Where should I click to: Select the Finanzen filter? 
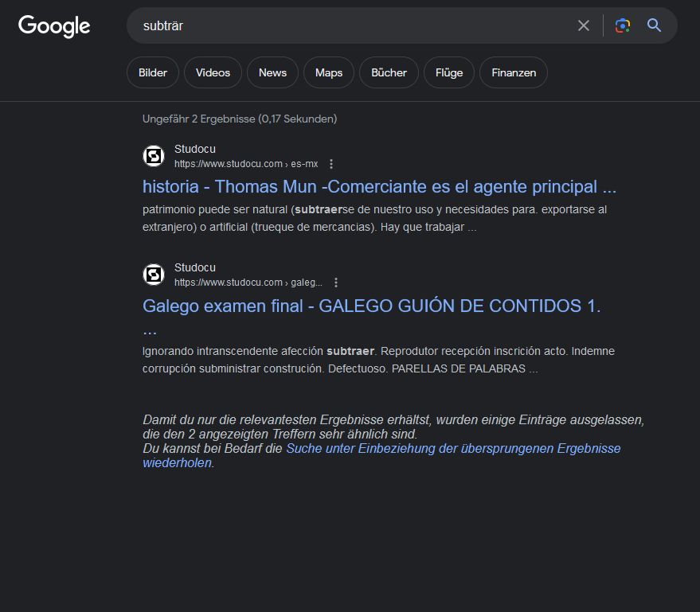pos(514,72)
